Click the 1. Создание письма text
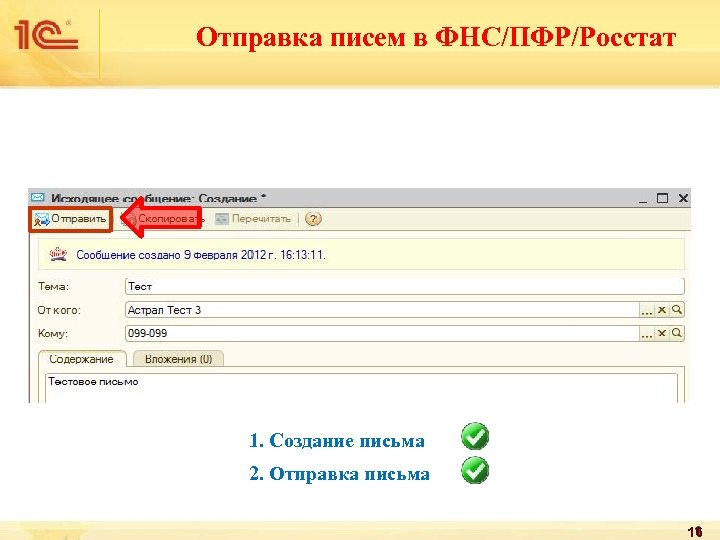Viewport: 720px width, 540px height. [x=337, y=440]
